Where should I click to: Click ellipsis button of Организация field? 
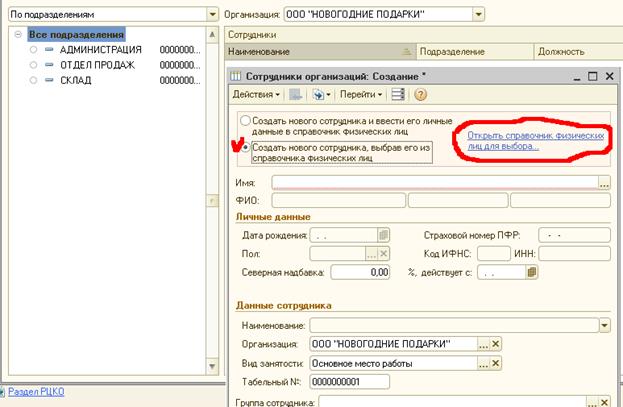[x=483, y=344]
